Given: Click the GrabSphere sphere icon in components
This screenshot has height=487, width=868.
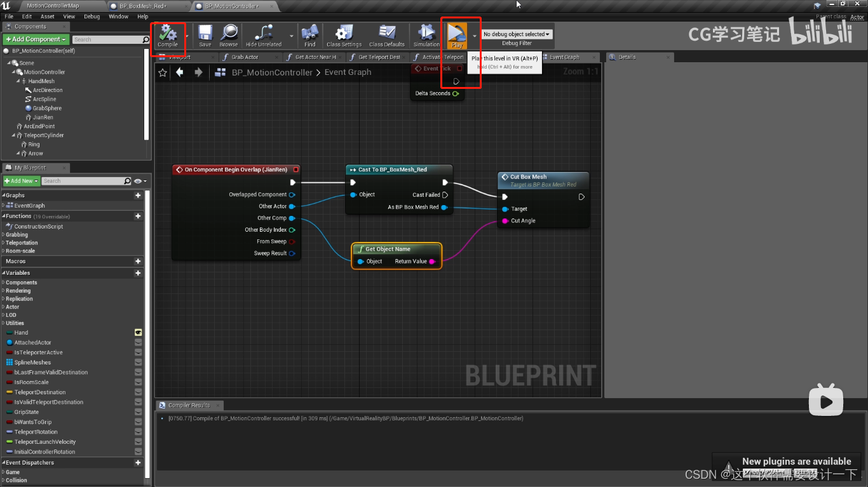Looking at the screenshot, I should pyautogui.click(x=28, y=109).
